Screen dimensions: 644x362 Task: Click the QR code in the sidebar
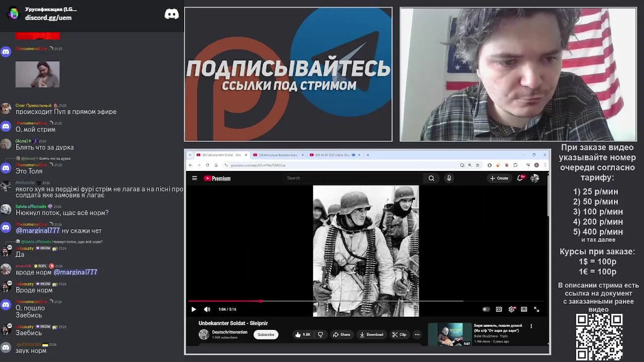(x=599, y=337)
